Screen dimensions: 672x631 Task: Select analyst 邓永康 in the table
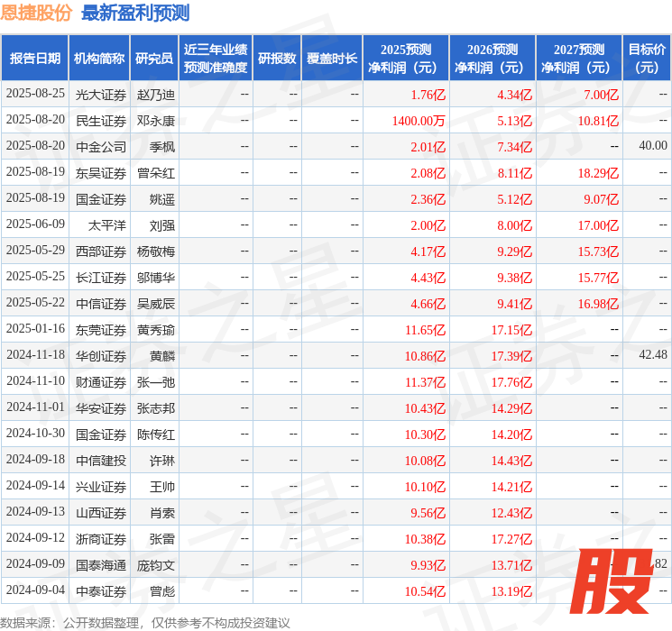(x=155, y=120)
